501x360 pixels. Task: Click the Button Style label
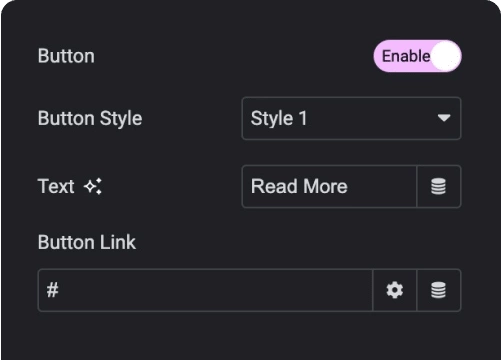tap(90, 118)
